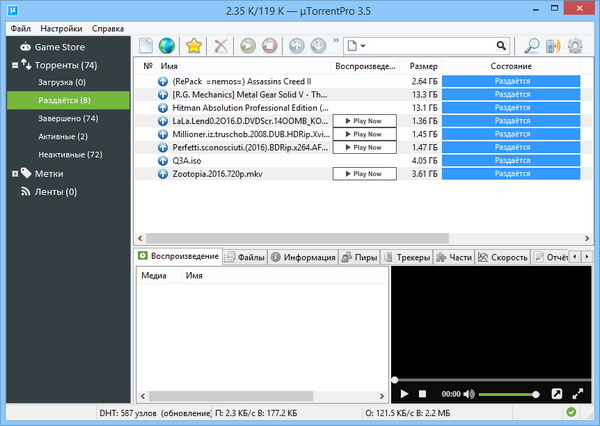Mute the player via the speaker icon

pos(469,394)
